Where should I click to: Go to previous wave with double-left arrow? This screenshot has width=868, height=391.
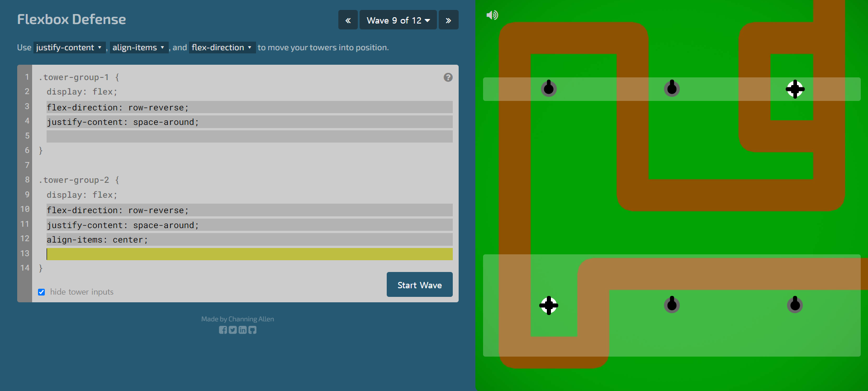348,20
